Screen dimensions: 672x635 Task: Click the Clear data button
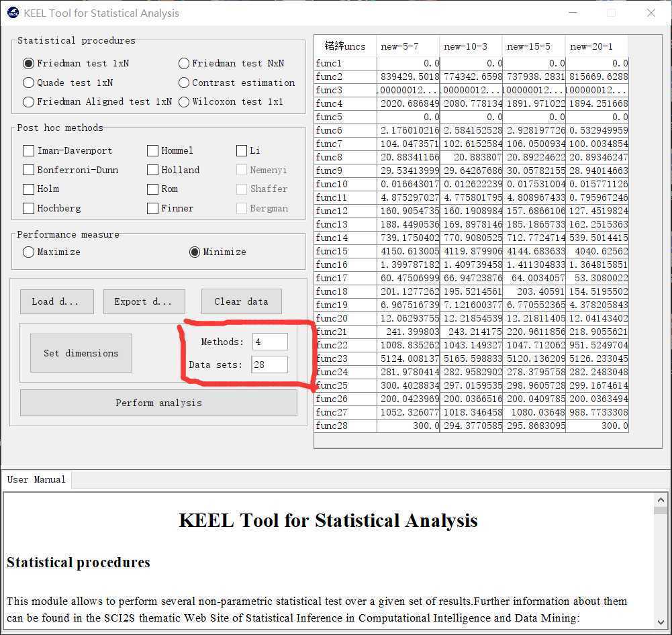click(x=242, y=301)
